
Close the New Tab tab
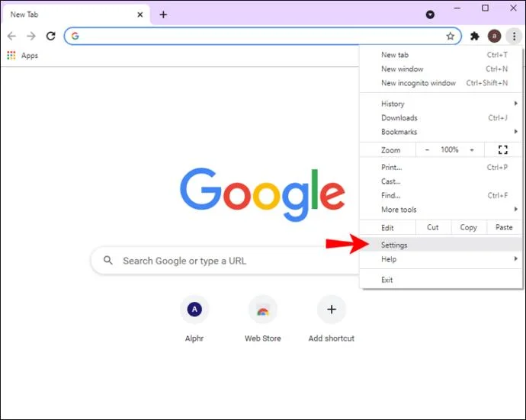(x=140, y=14)
